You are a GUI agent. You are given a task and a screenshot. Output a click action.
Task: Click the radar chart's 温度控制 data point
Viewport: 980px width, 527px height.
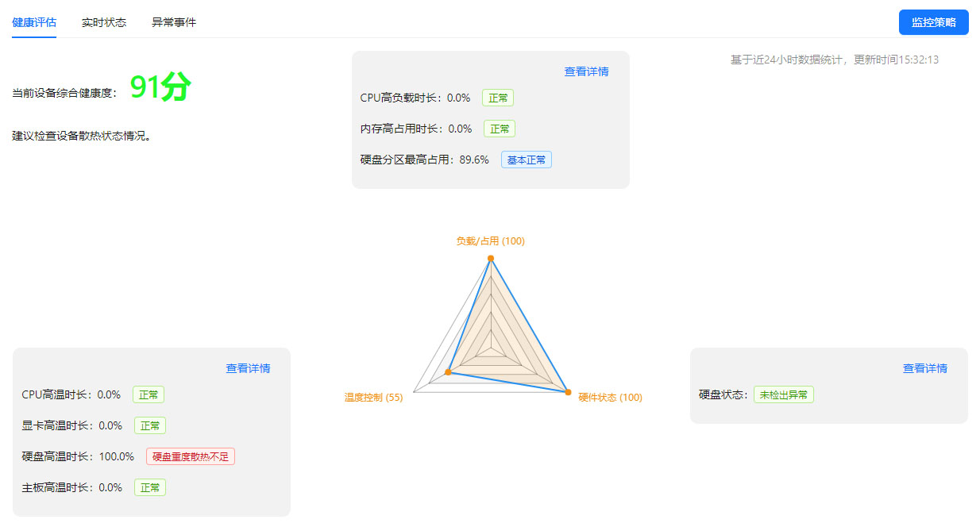(449, 372)
